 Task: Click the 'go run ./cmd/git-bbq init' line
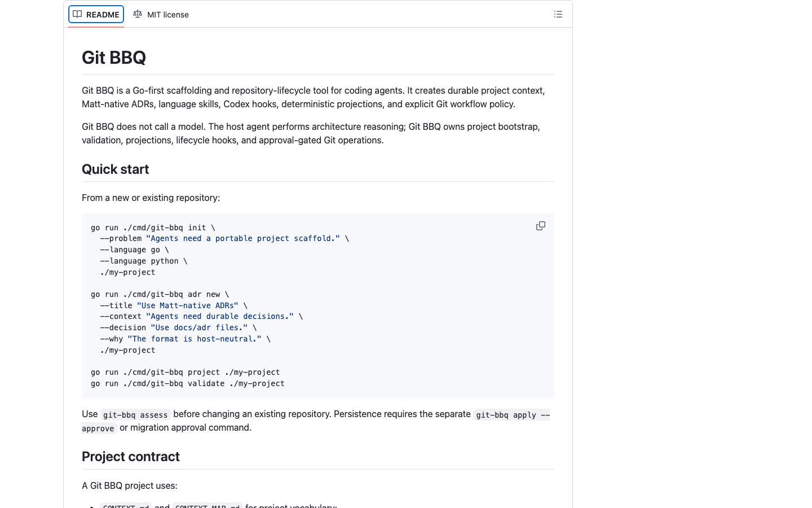153,227
